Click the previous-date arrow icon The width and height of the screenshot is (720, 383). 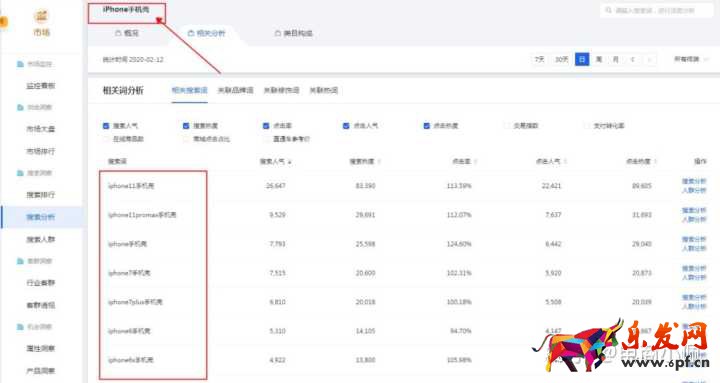(633, 59)
